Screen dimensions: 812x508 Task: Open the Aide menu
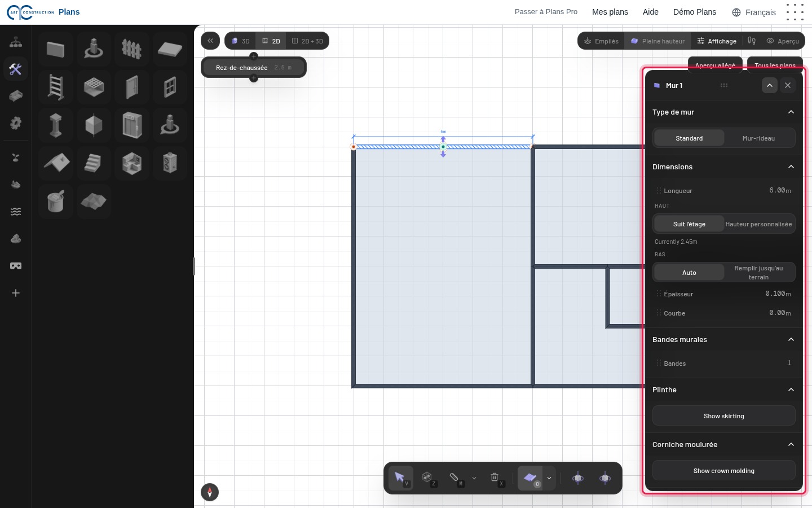click(x=651, y=12)
